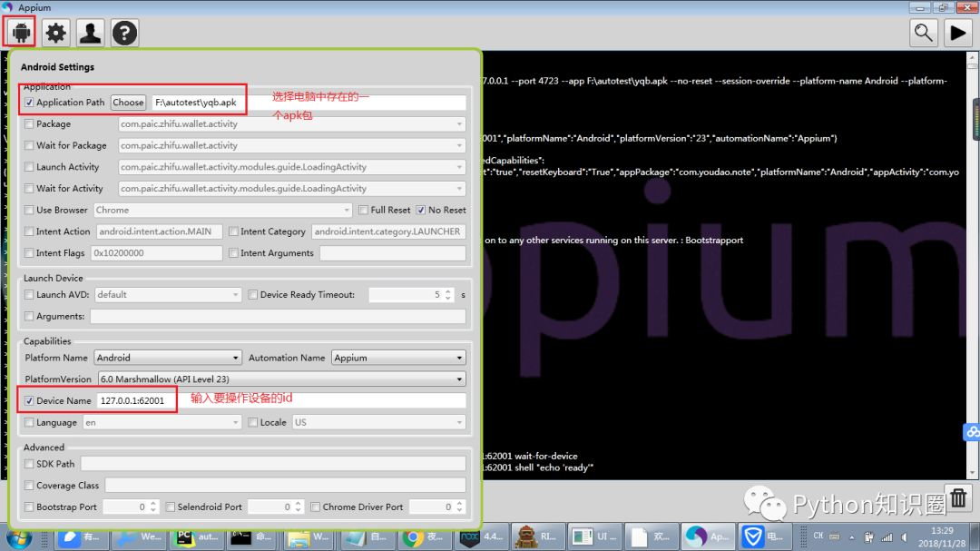Increase the Device Ready Timeout value
Screen dimensions: 980x551
coord(448,290)
